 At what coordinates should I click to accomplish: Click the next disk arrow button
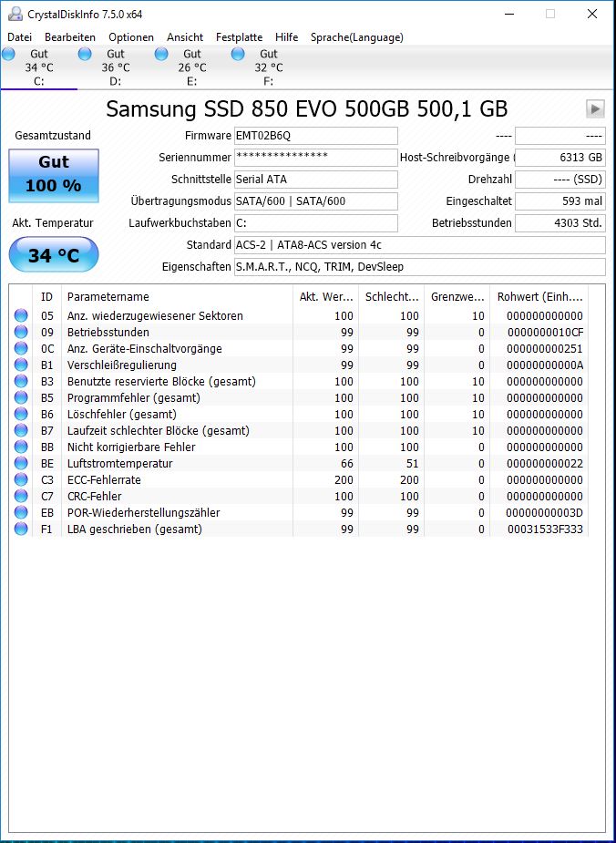tap(595, 108)
